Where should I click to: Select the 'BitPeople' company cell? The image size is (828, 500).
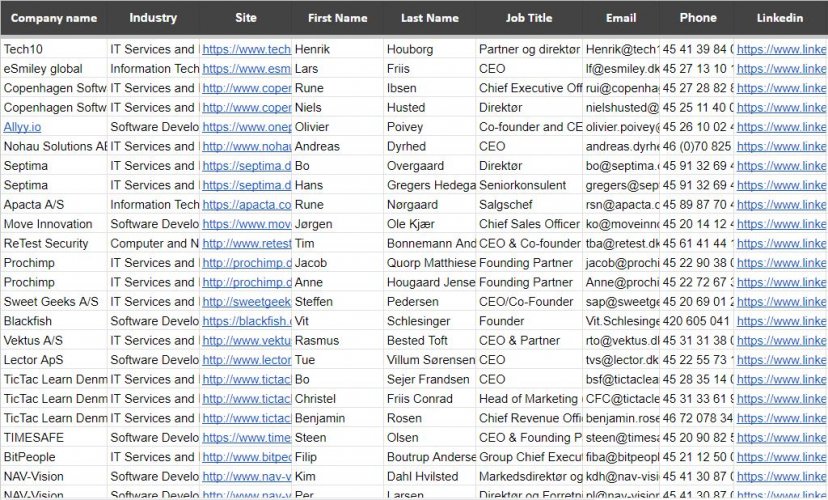54,457
